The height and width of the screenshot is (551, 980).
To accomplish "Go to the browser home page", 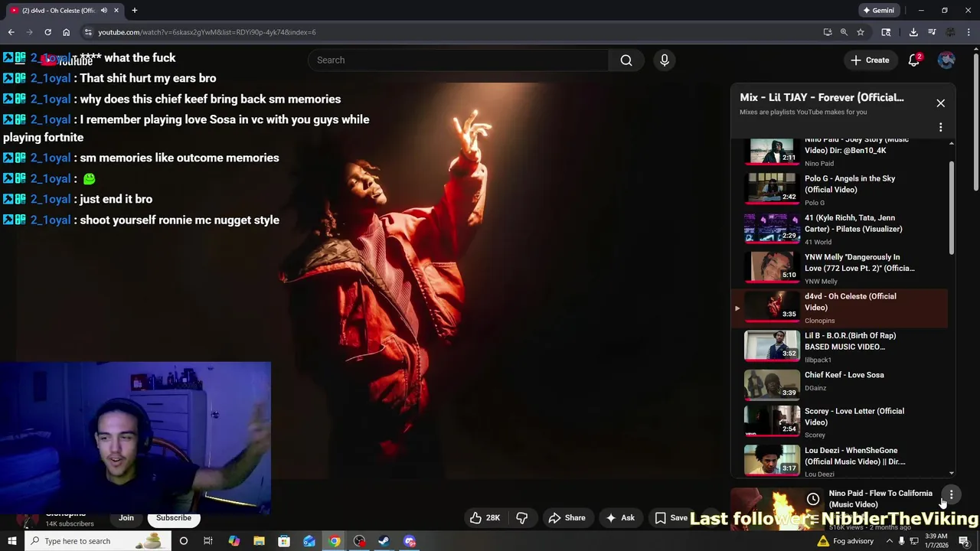I will (66, 32).
